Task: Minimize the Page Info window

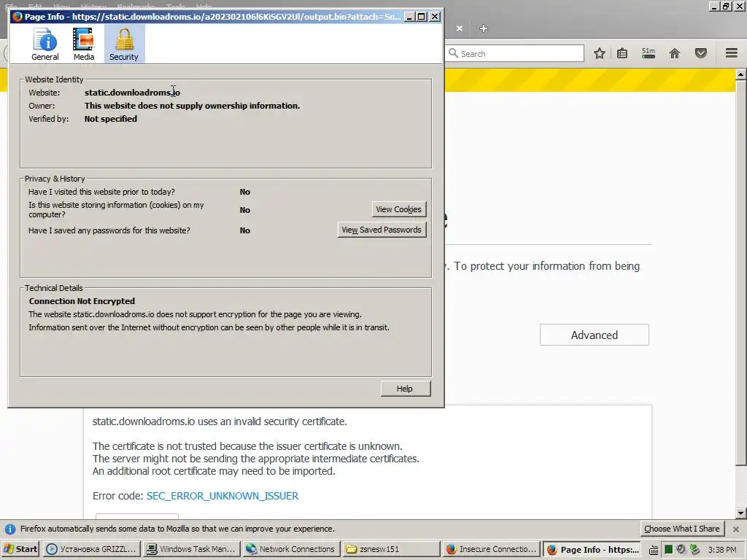Action: coord(410,17)
